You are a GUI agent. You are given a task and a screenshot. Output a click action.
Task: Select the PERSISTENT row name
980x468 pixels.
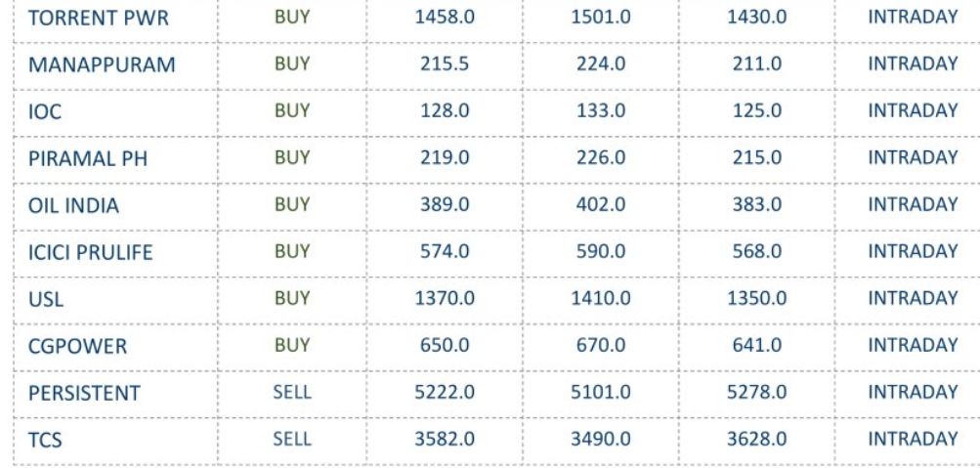[x=84, y=393]
